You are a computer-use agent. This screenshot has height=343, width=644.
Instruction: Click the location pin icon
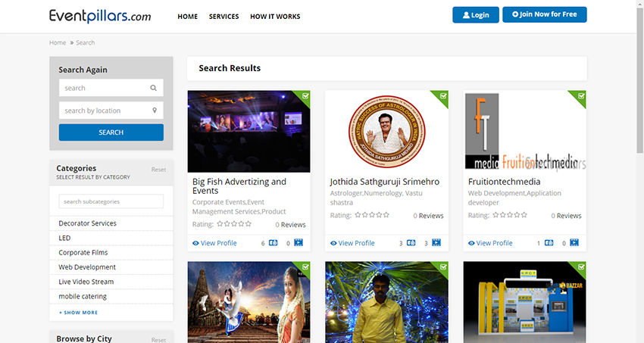(x=154, y=111)
